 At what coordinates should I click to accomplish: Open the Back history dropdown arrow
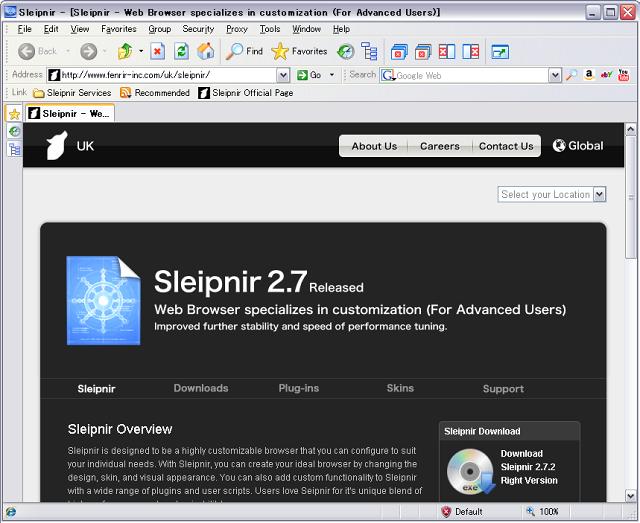68,51
